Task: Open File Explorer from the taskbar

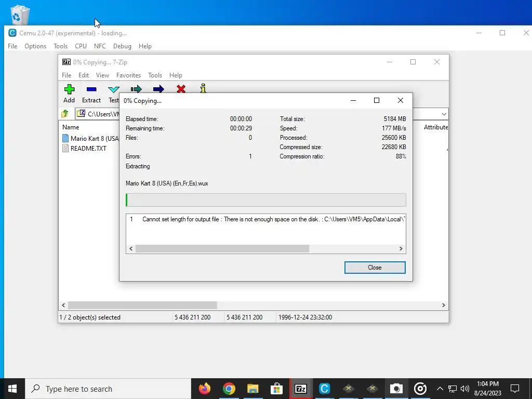Action: tap(253, 389)
